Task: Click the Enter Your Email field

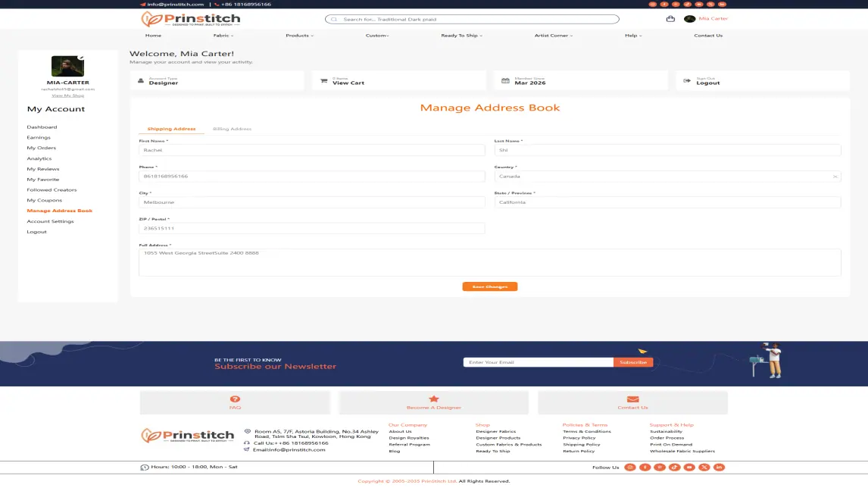Action: 538,362
